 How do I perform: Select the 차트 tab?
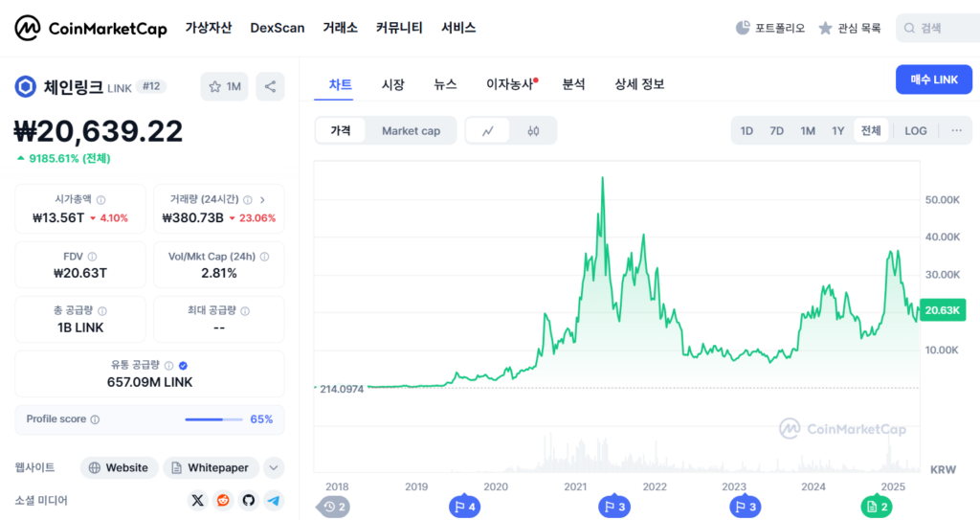pyautogui.click(x=340, y=84)
